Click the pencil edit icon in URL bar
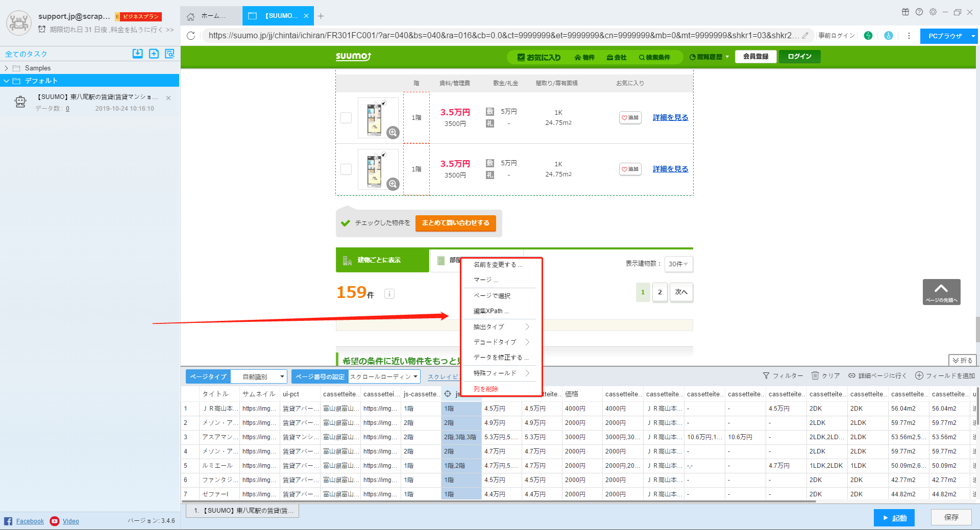 (x=805, y=36)
